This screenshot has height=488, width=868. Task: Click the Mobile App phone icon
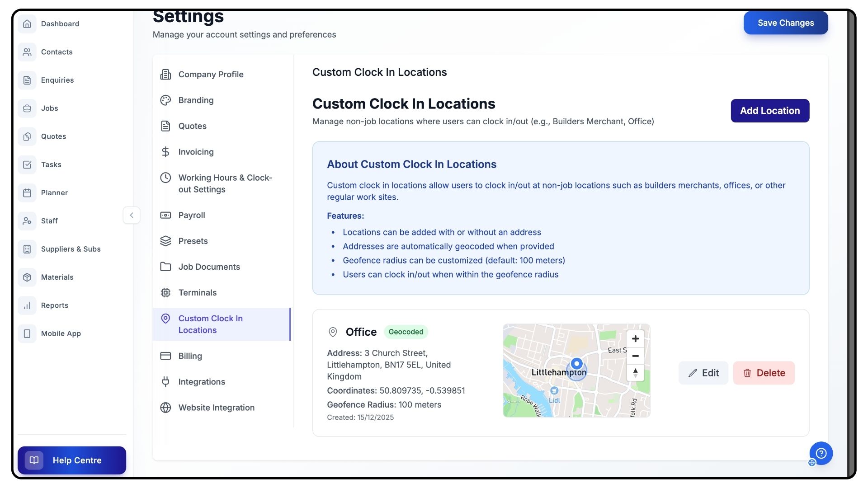coord(27,333)
